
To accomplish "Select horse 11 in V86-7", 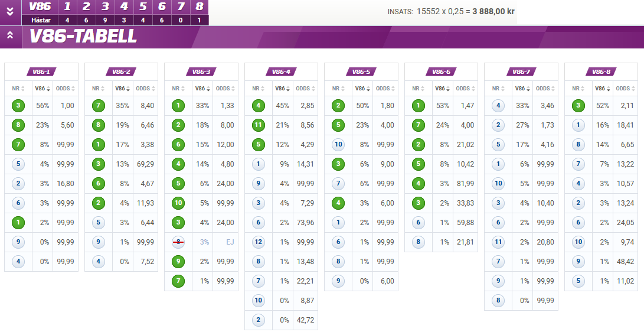I will coord(498,242).
